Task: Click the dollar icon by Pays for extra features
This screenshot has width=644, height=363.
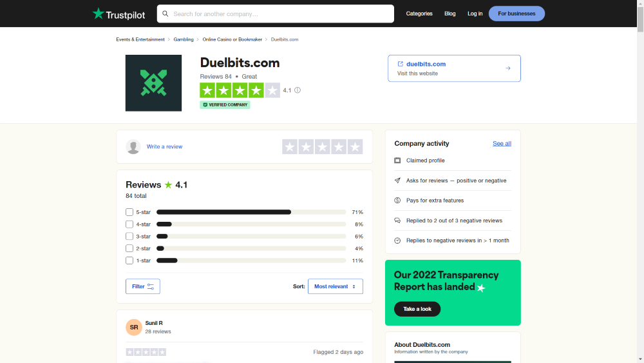Action: point(397,201)
